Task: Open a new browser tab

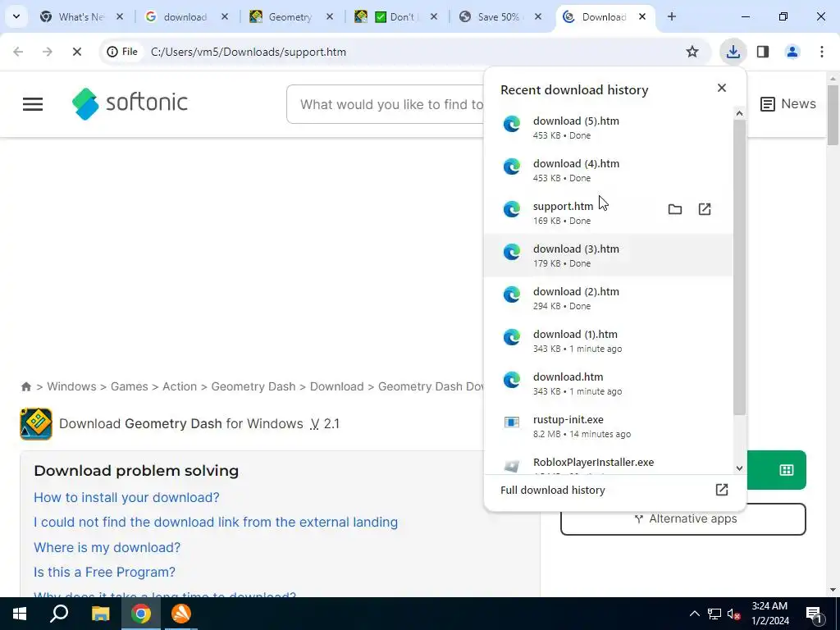Action: (672, 16)
